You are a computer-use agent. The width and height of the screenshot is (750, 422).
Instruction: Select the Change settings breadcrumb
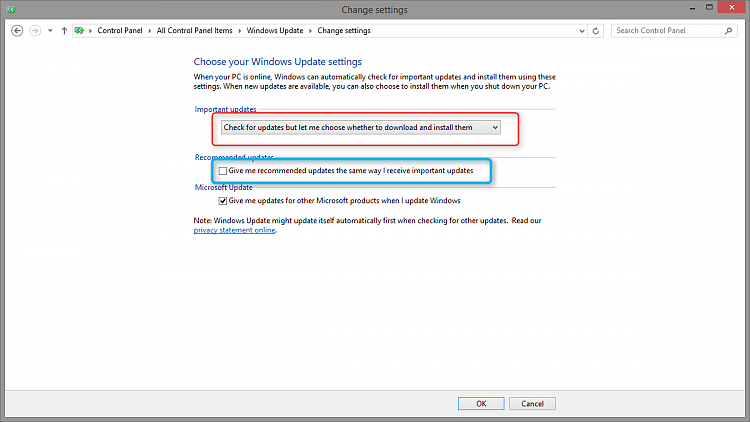(344, 31)
